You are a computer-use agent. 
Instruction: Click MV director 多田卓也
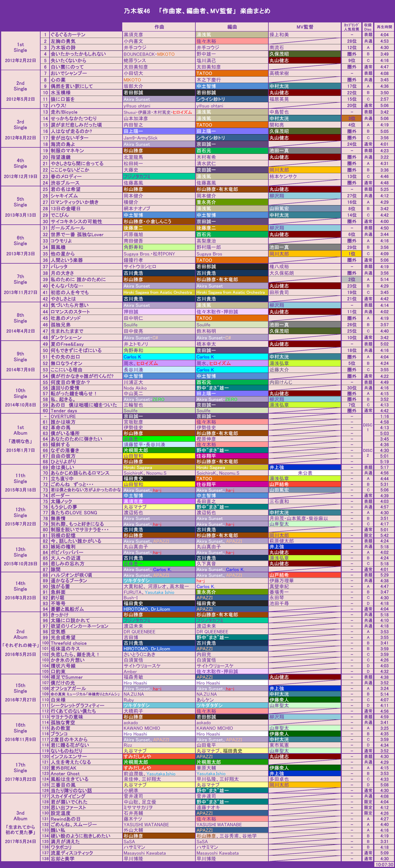(x=279, y=779)
